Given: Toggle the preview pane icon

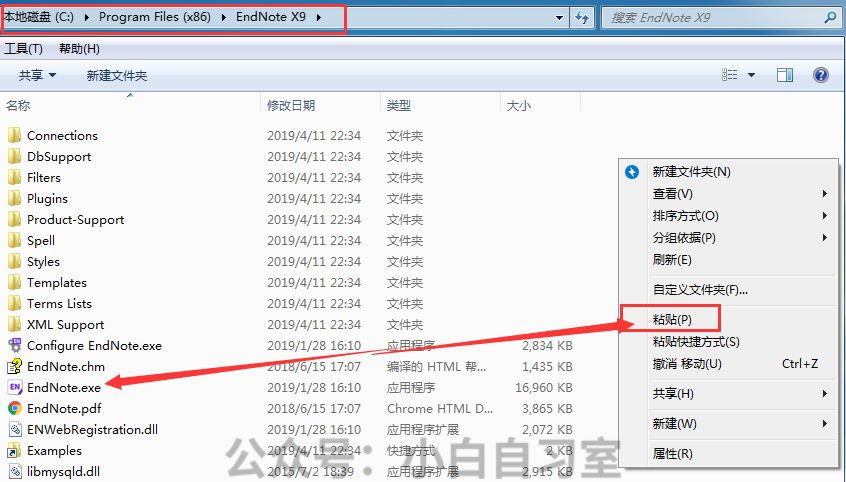Looking at the screenshot, I should [785, 75].
